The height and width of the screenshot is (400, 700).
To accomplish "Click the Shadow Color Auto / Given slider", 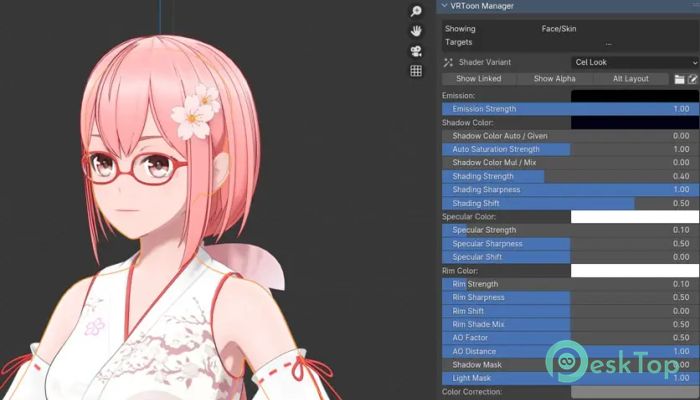I will [571, 136].
